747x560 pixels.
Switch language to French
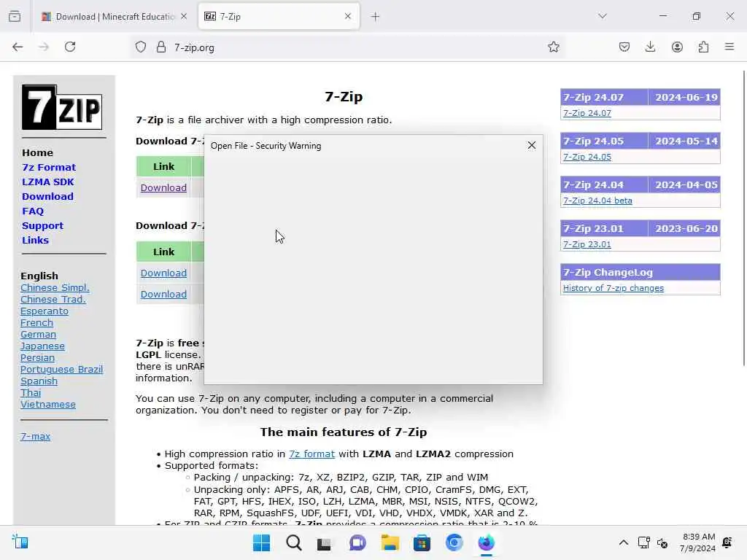pyautogui.click(x=36, y=322)
